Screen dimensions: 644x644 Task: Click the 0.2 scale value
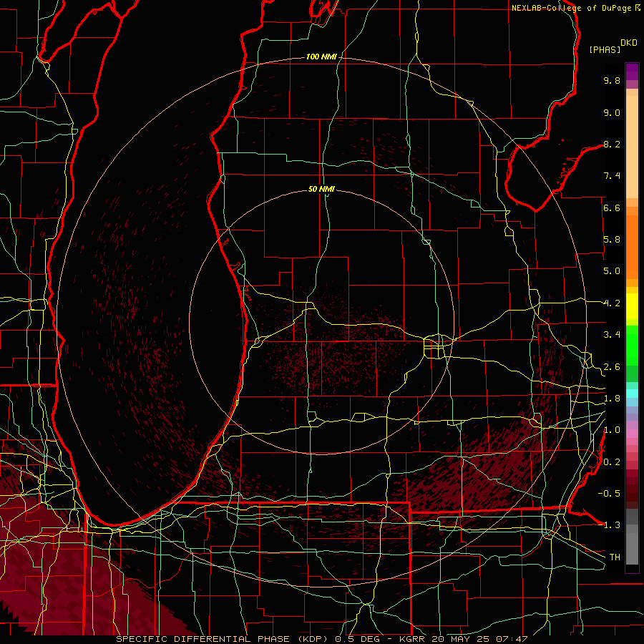612,462
